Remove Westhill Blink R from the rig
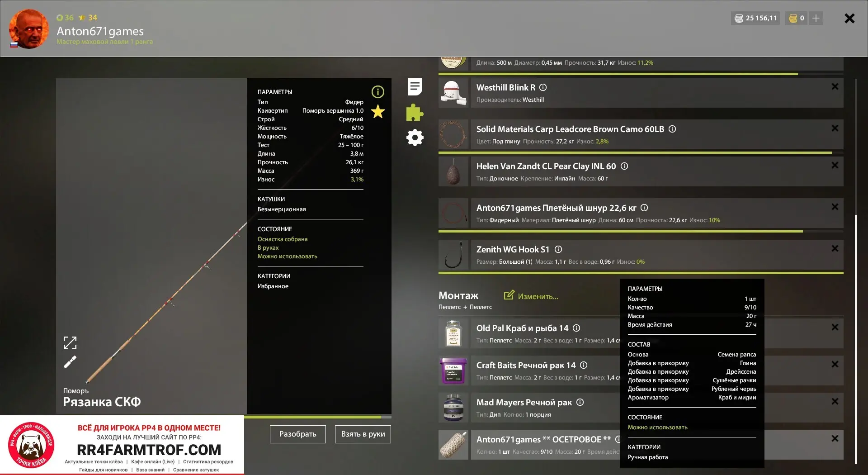 pyautogui.click(x=835, y=86)
